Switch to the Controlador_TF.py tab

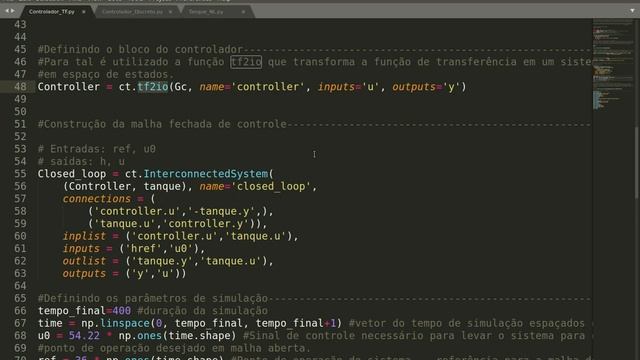point(52,12)
